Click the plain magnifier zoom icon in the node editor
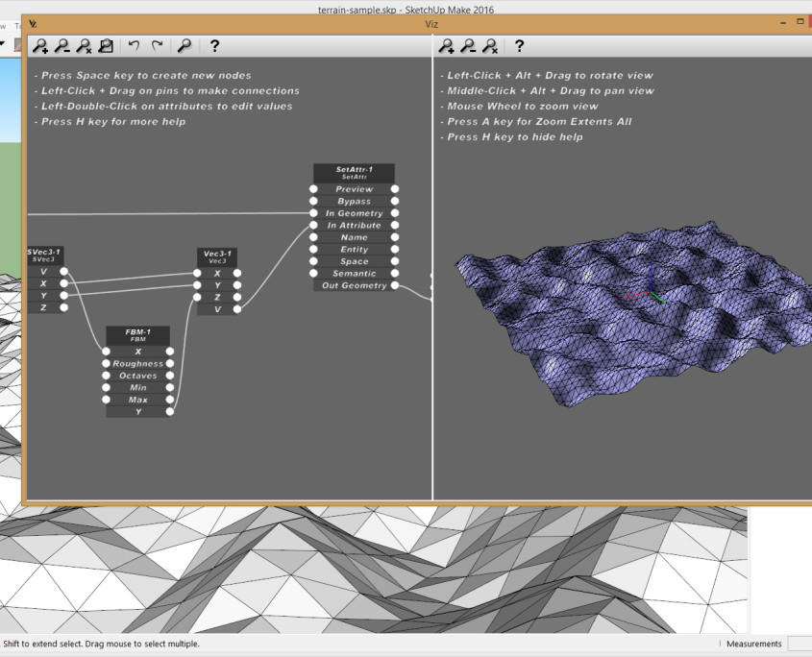The width and height of the screenshot is (812, 657). click(185, 45)
